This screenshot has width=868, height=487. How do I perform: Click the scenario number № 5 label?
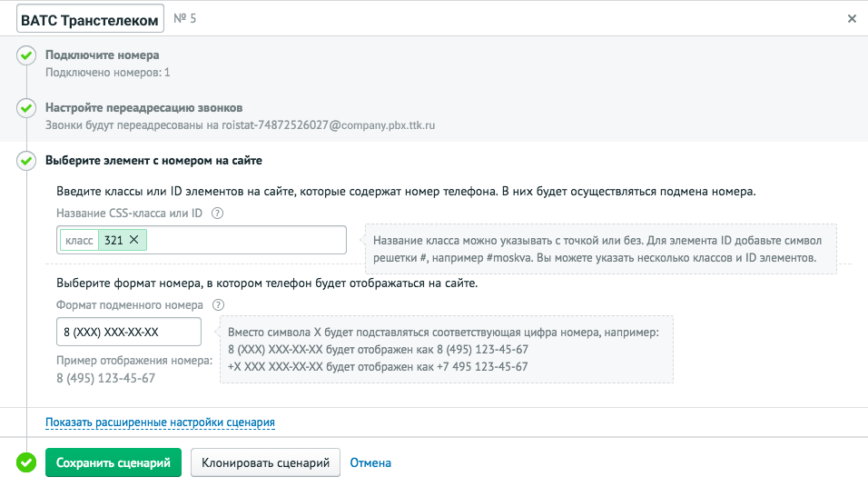[x=184, y=17]
